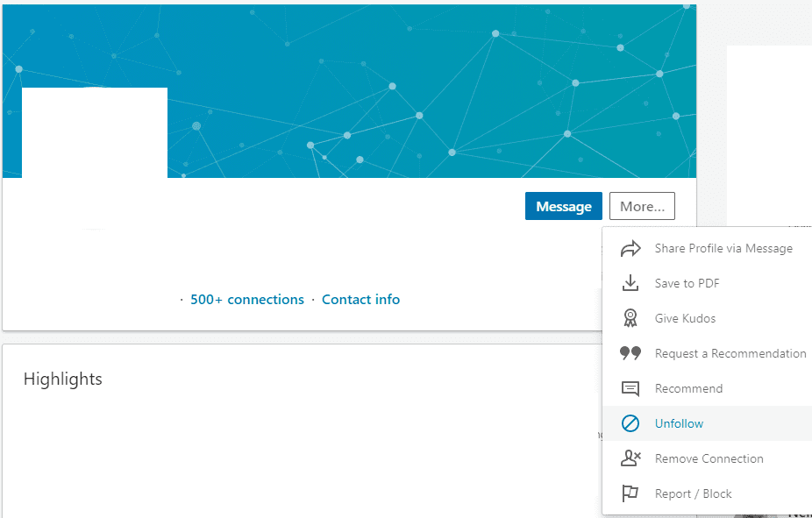Click the Report / Block flag icon
The width and height of the screenshot is (812, 518).
(x=630, y=493)
